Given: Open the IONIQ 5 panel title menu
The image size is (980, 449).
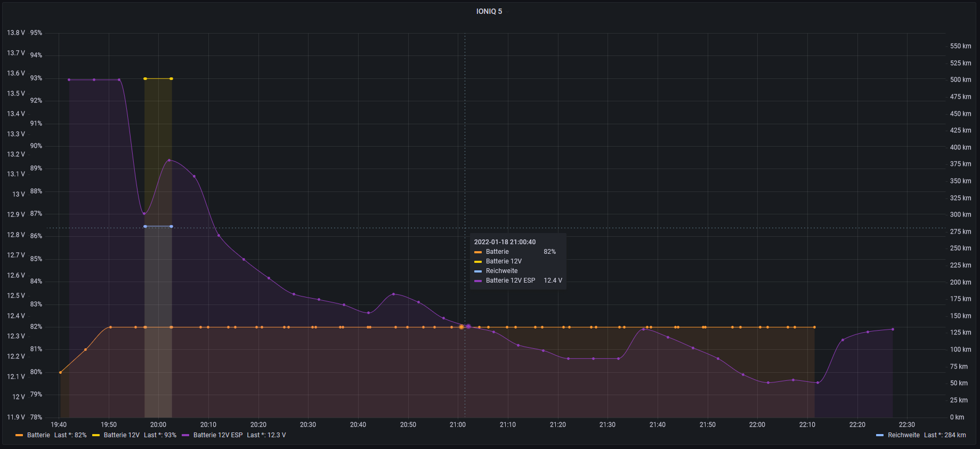Looking at the screenshot, I should (x=489, y=11).
